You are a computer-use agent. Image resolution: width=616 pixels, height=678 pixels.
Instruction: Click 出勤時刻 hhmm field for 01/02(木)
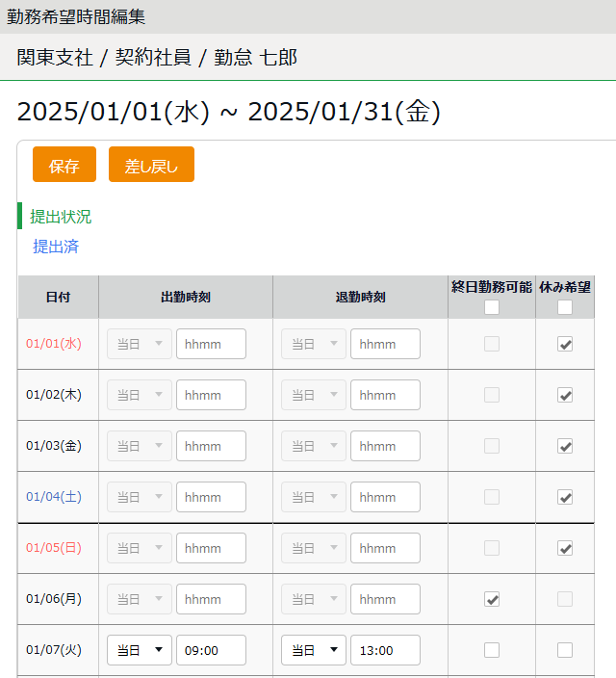[211, 395]
